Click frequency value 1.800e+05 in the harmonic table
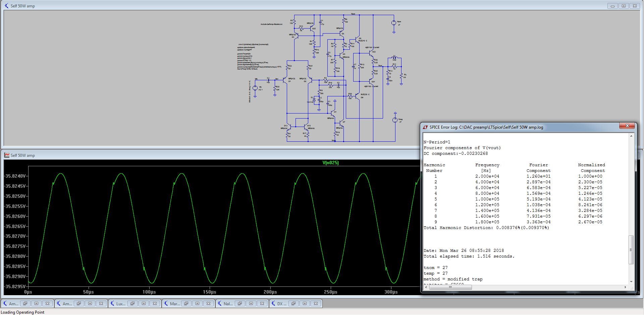The image size is (644, 315). pyautogui.click(x=487, y=222)
